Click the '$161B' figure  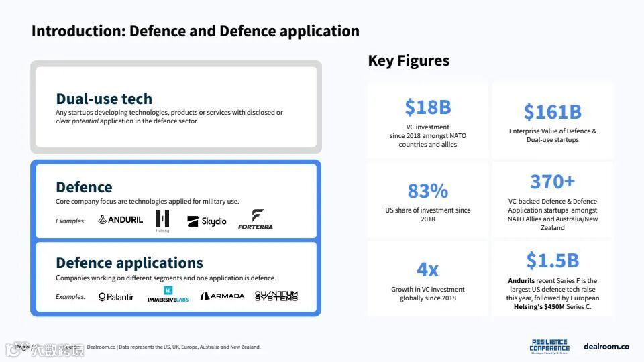coord(552,112)
